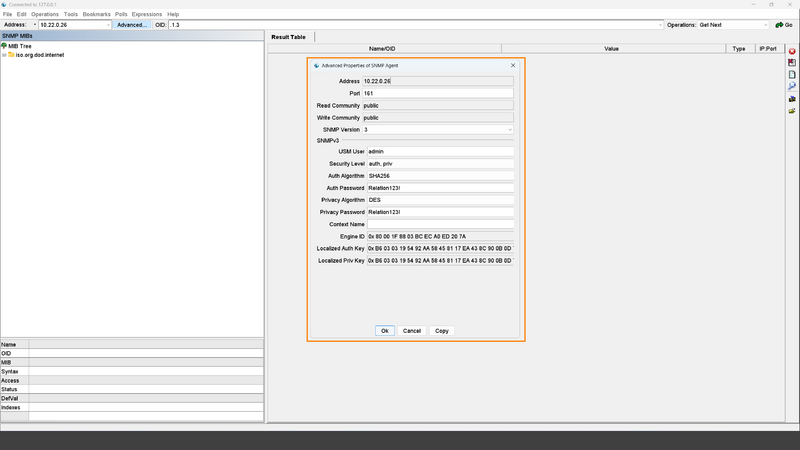Screen dimensions: 800x450
Task: Click the Localized Priv Key field
Action: pos(440,261)
